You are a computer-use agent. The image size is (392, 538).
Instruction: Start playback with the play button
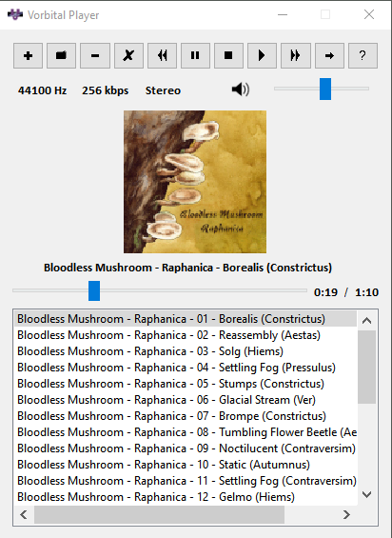pyautogui.click(x=262, y=55)
